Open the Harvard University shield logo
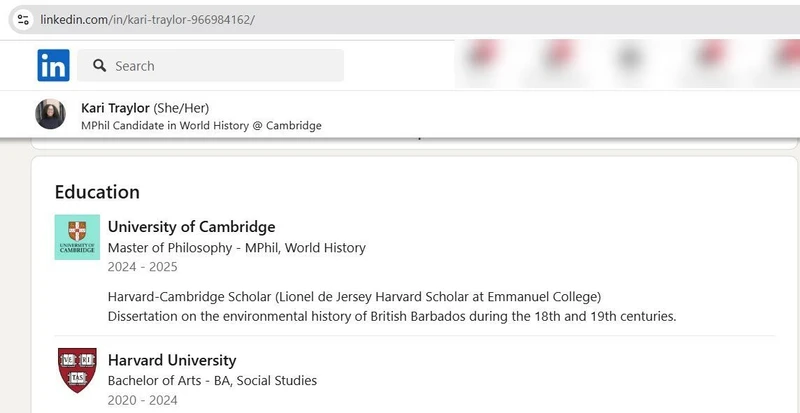The image size is (800, 413). click(x=77, y=370)
